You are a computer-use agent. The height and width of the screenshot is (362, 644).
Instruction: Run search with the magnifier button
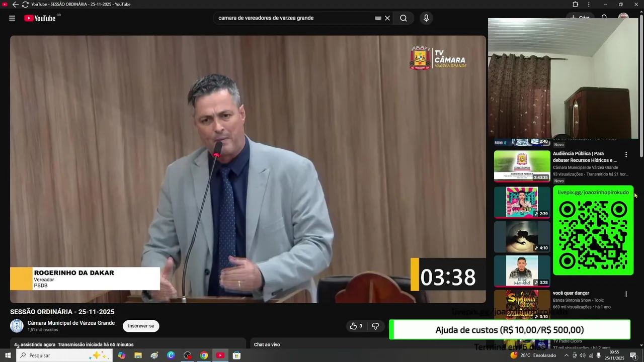pyautogui.click(x=404, y=18)
